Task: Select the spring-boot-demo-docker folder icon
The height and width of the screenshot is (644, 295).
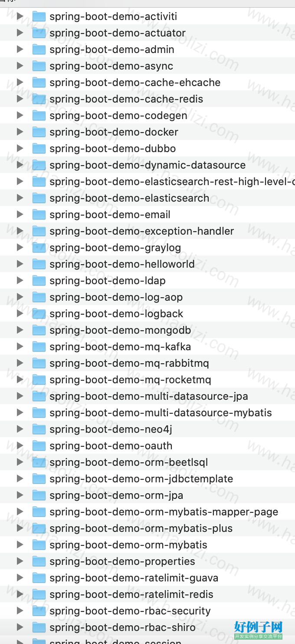Action: tap(39, 132)
